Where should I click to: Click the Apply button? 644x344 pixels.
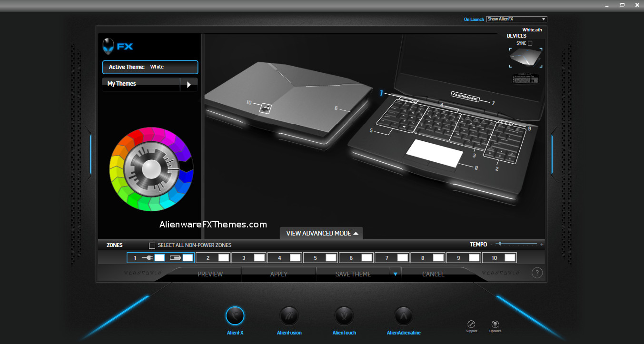[x=278, y=274]
